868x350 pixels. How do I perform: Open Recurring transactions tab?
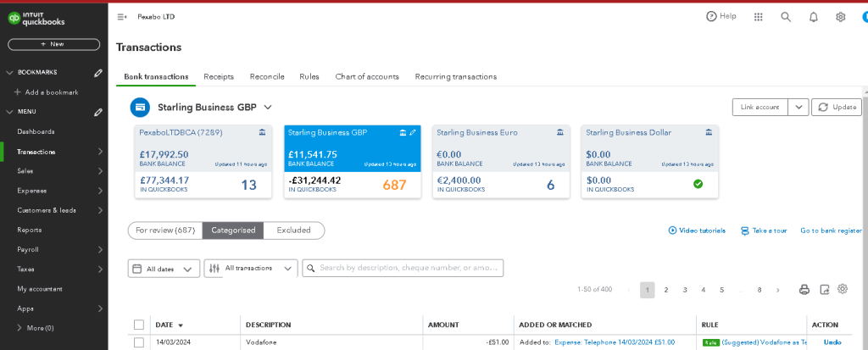[x=455, y=76]
